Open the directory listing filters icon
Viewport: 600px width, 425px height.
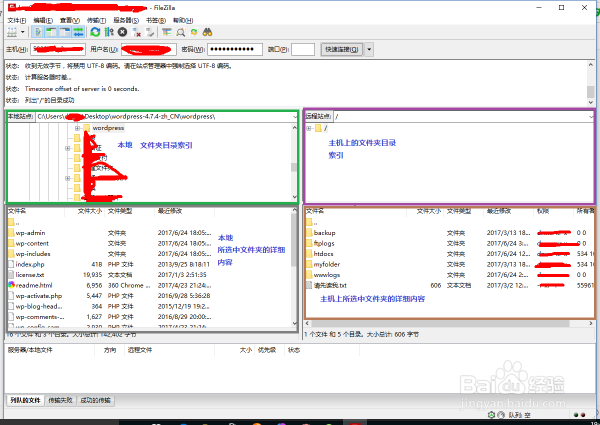click(166, 32)
